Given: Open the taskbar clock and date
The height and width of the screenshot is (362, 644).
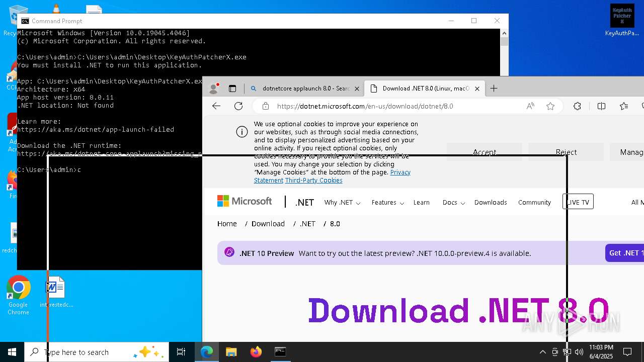Looking at the screenshot, I should [601, 352].
